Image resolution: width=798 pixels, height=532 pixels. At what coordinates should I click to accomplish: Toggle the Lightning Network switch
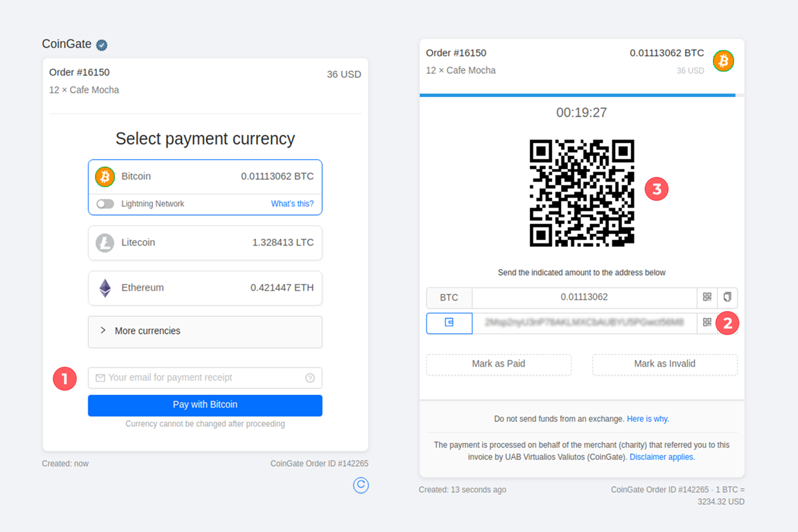[x=105, y=204]
